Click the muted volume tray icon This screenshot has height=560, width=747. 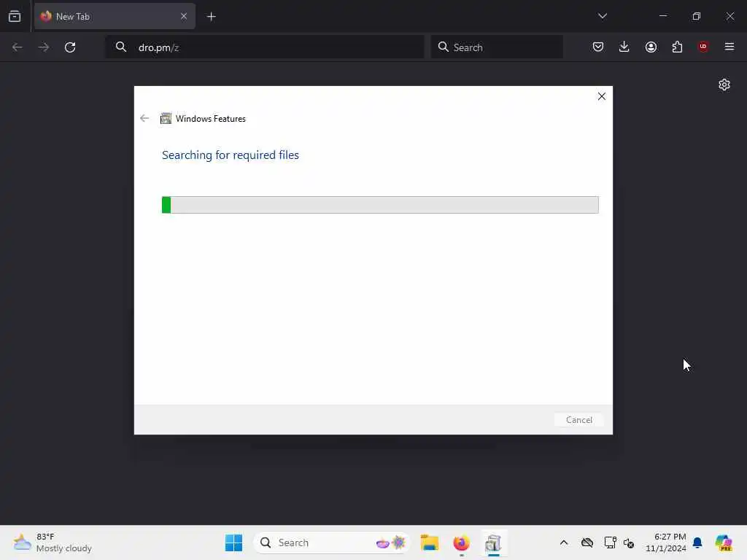[x=629, y=542]
